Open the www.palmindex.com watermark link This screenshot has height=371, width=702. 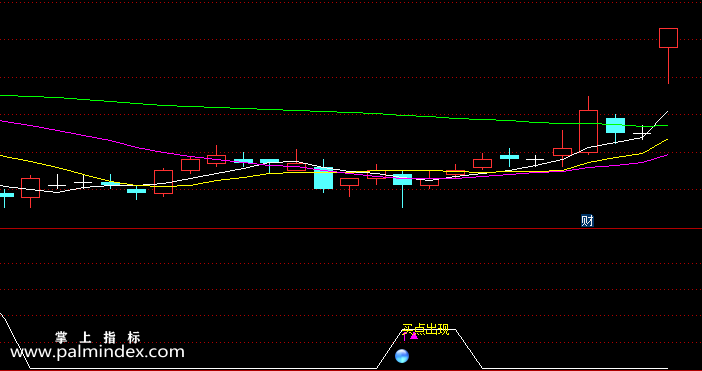point(97,352)
